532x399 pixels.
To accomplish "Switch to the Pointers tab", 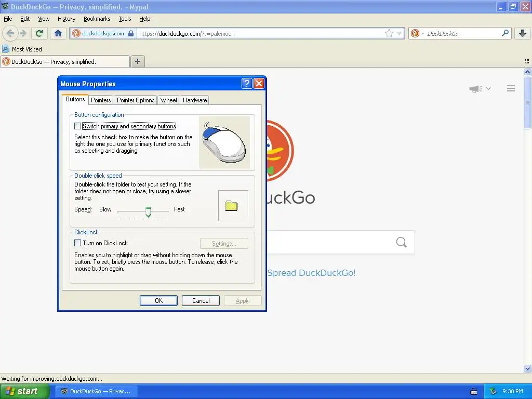I will coord(101,100).
